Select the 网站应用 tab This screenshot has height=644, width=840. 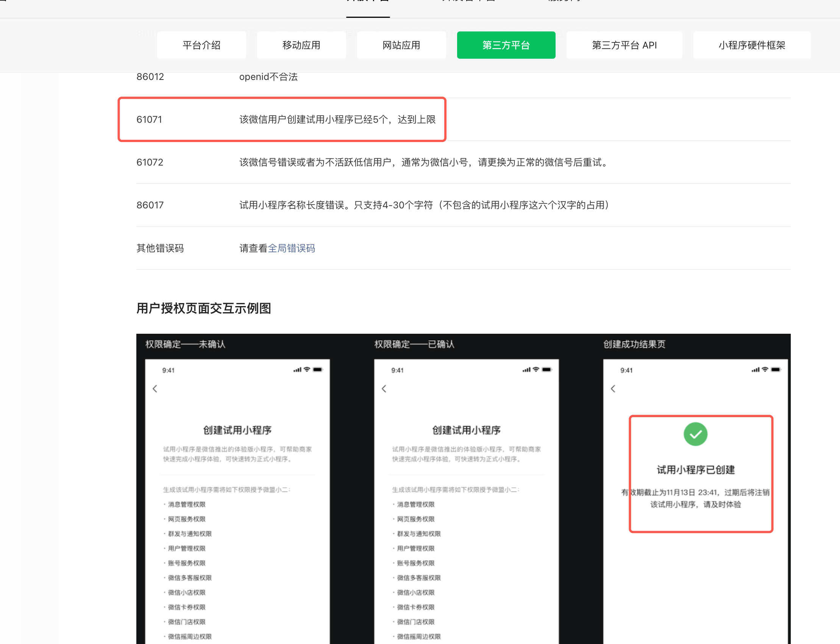coord(401,45)
